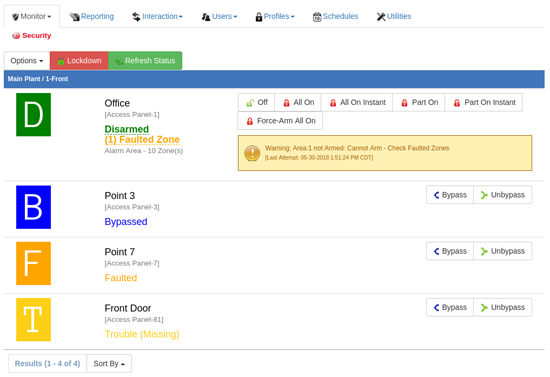Viewport: 550px width, 377px height.
Task: Click the yellow T trouble status tile
Action: (33, 319)
